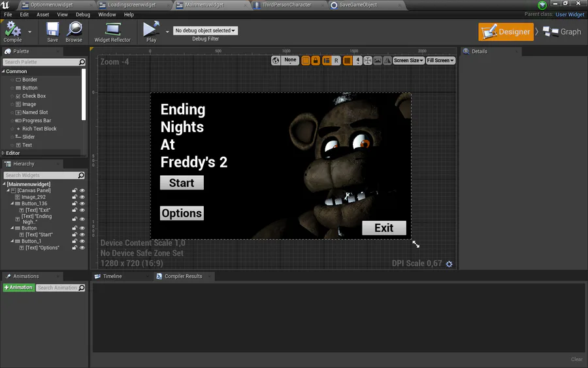Select the Rich Text Block palette widget
The image size is (588, 368).
tap(39, 129)
